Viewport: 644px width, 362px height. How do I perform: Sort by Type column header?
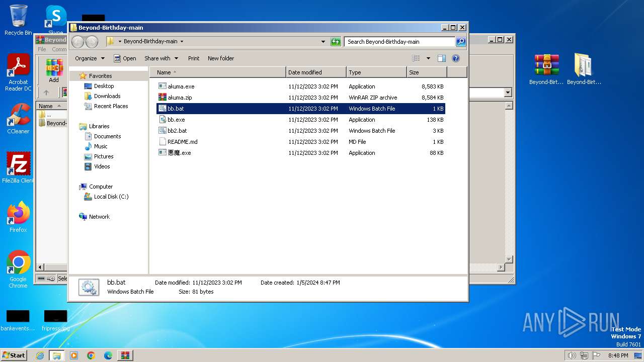coord(376,72)
